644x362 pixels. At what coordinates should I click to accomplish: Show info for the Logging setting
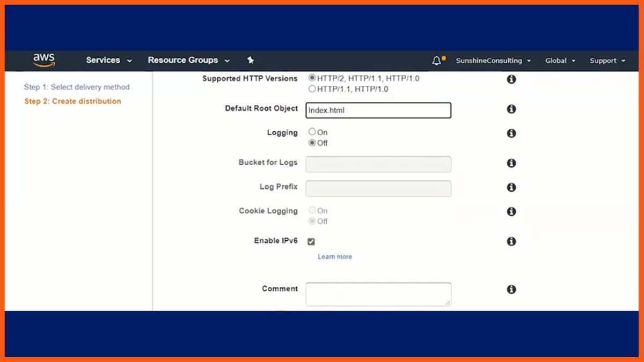511,133
